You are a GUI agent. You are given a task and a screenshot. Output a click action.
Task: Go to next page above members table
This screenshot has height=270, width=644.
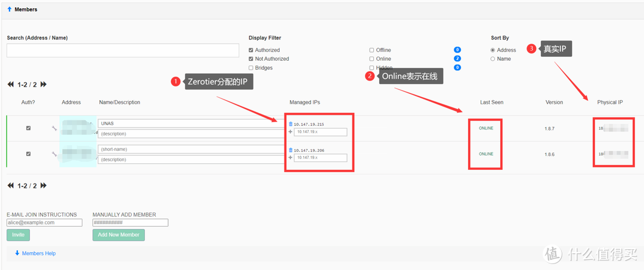44,85
